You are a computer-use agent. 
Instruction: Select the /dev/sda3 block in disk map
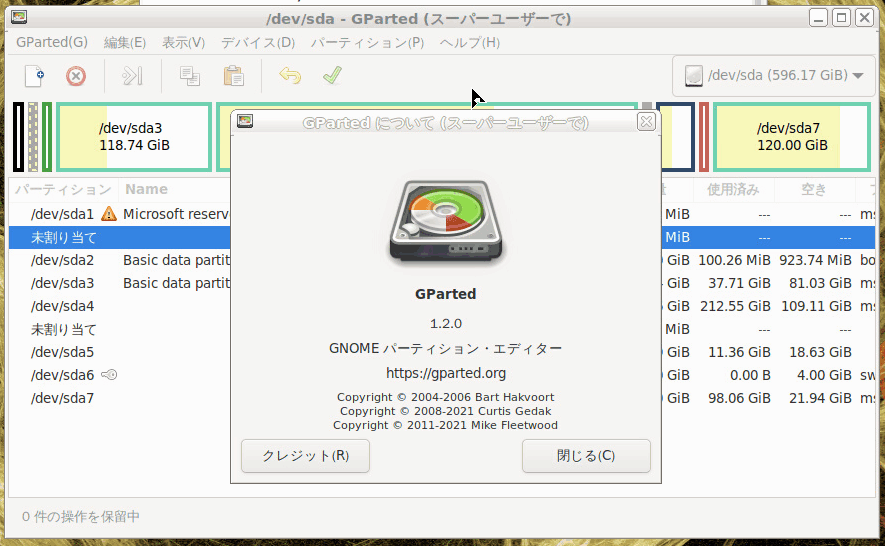tap(134, 137)
